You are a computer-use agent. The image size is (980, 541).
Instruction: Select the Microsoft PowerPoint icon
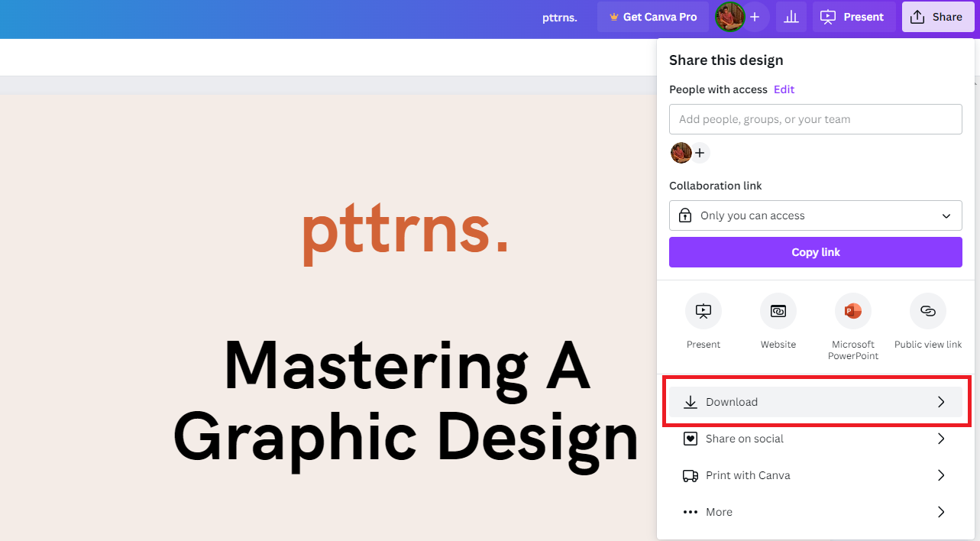click(853, 311)
